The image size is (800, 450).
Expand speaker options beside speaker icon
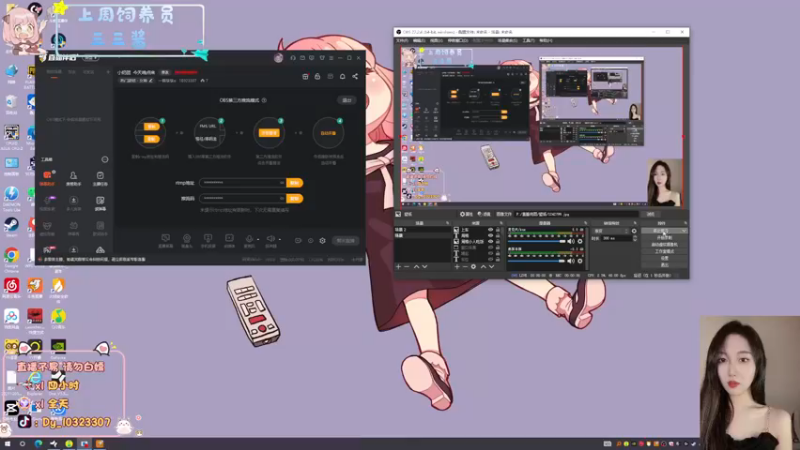point(280,239)
